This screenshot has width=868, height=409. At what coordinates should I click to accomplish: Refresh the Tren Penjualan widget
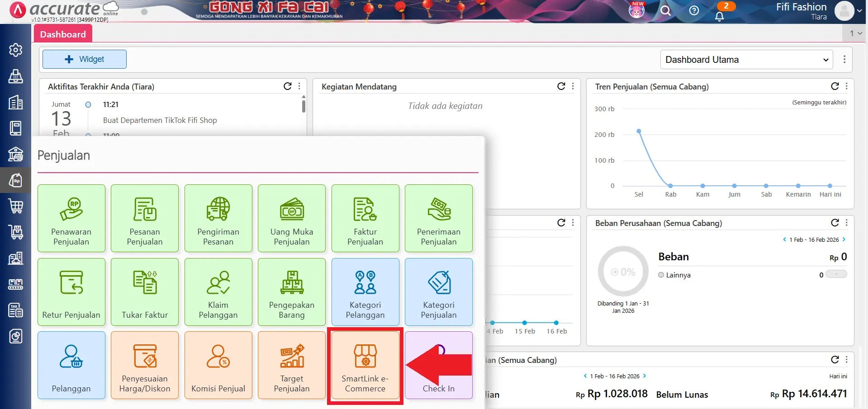(835, 86)
